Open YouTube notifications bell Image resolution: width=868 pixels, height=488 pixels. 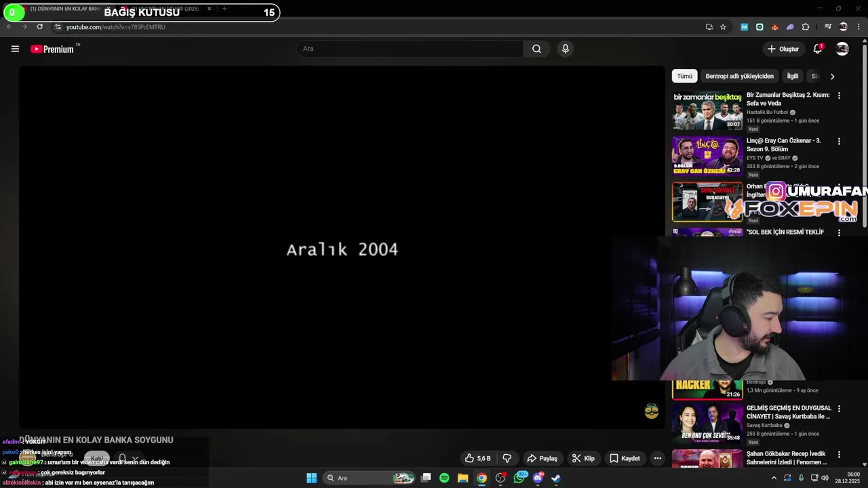pyautogui.click(x=818, y=49)
